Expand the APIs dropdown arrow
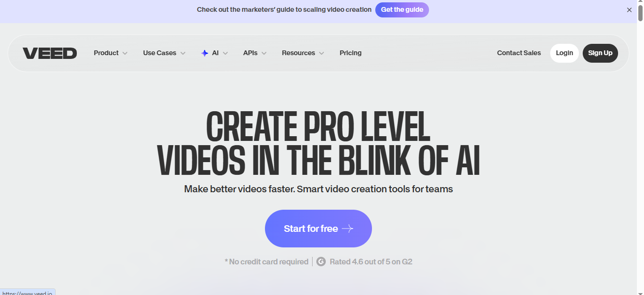This screenshot has height=295, width=644. 264,53
